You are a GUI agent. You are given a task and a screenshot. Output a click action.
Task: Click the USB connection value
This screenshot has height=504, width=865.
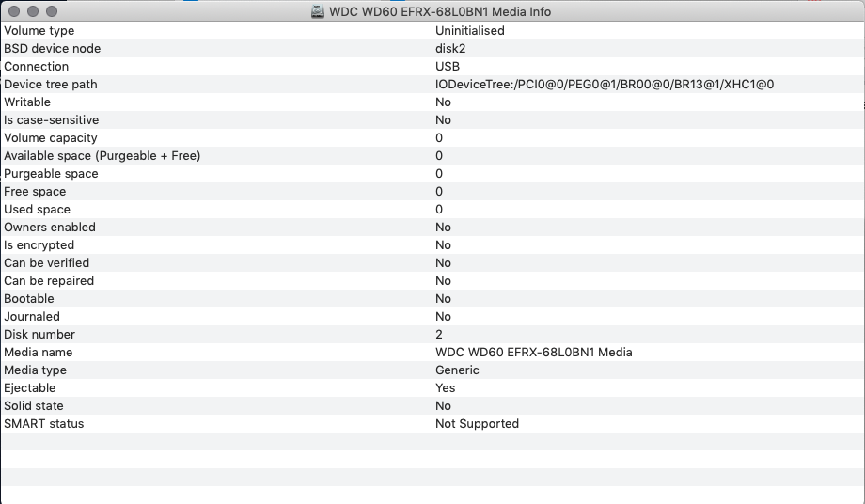coord(449,67)
